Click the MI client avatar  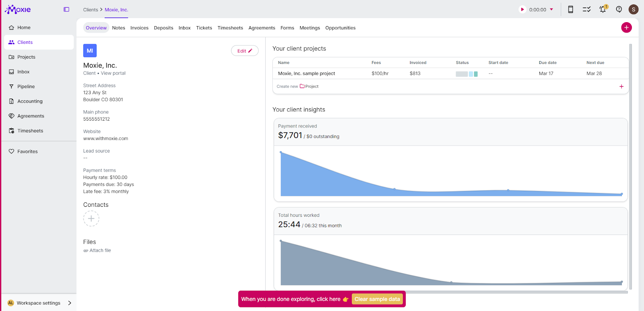coord(90,51)
